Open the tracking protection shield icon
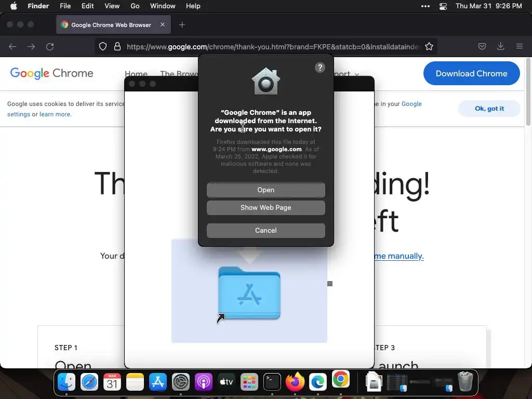Viewport: 532px width, 399px height. (103, 46)
